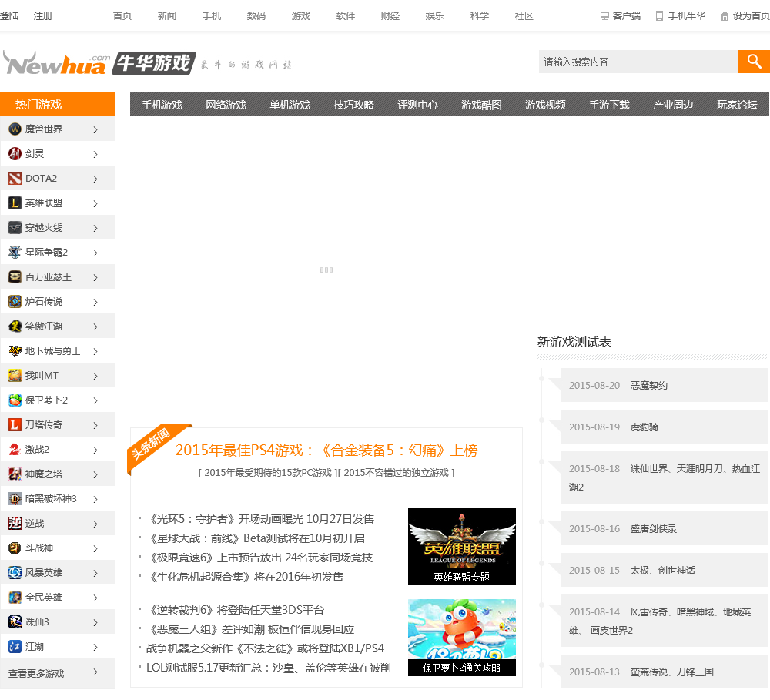This screenshot has width=770, height=700.
Task: Click the search input field
Action: [x=638, y=62]
